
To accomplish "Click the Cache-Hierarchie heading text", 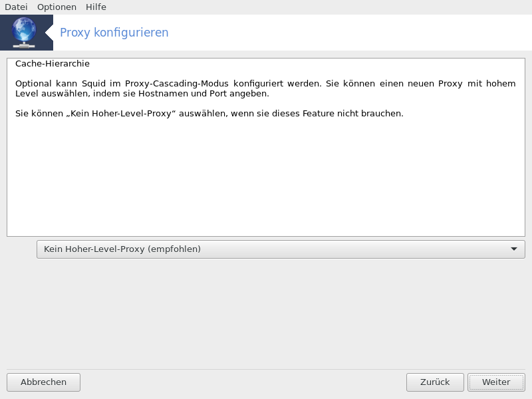I will point(53,64).
